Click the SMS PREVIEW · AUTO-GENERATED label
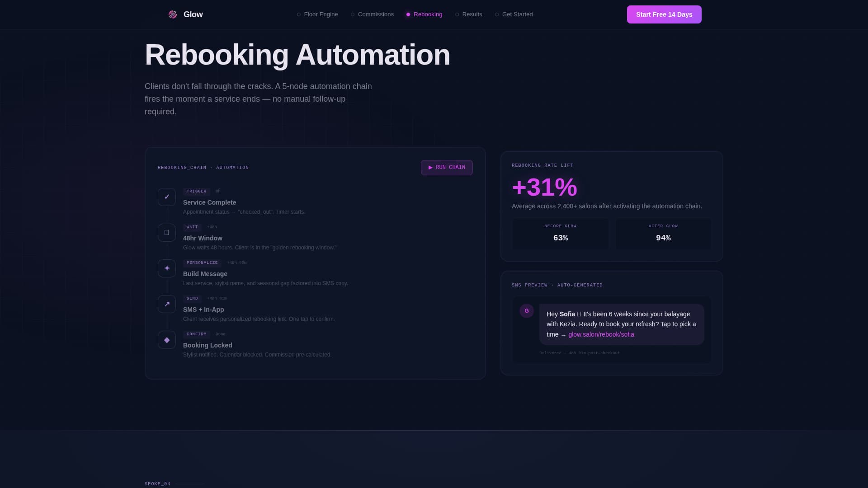The width and height of the screenshot is (868, 488). coord(557,285)
